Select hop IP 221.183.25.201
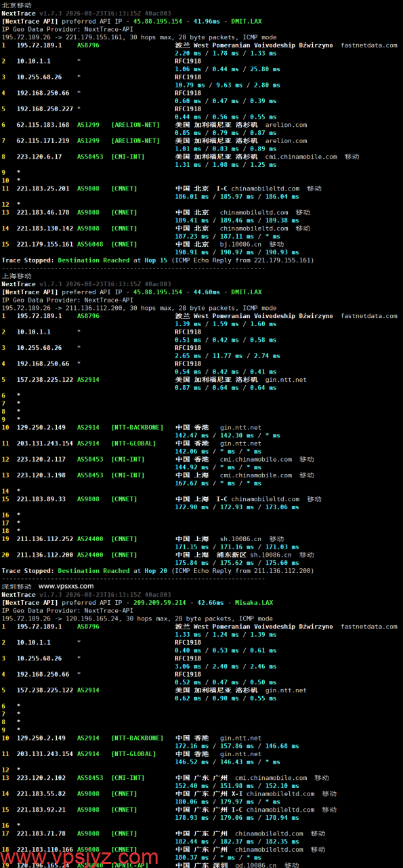 pyautogui.click(x=43, y=189)
